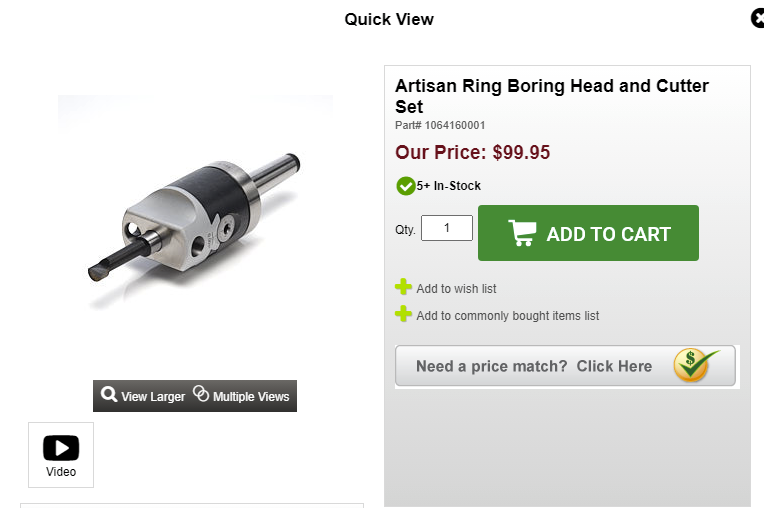
Task: Open the Artisan Ring Boring Head product title
Action: (552, 96)
